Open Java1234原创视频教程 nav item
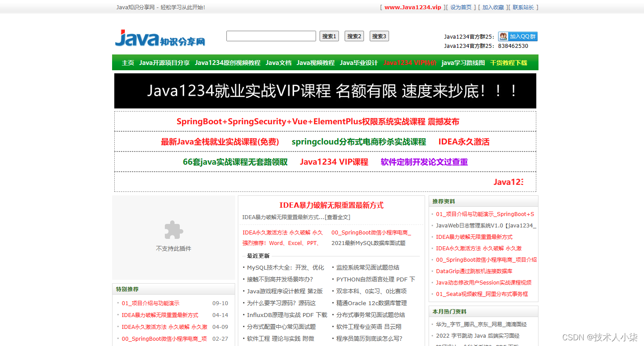 [228, 63]
